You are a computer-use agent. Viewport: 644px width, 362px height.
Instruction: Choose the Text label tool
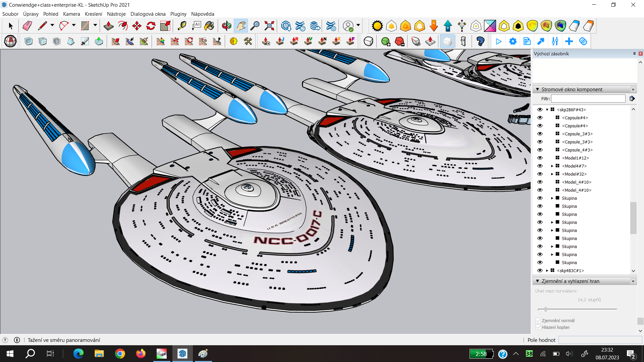tap(197, 26)
